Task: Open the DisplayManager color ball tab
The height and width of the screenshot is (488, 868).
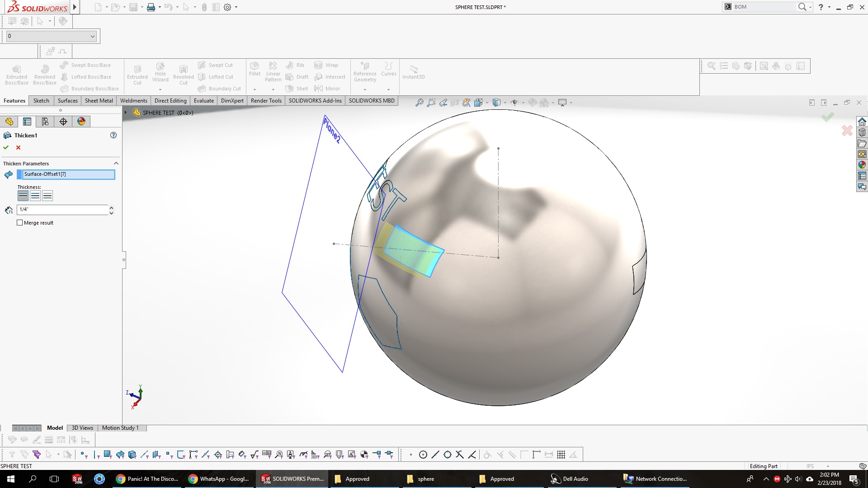Action: (81, 122)
